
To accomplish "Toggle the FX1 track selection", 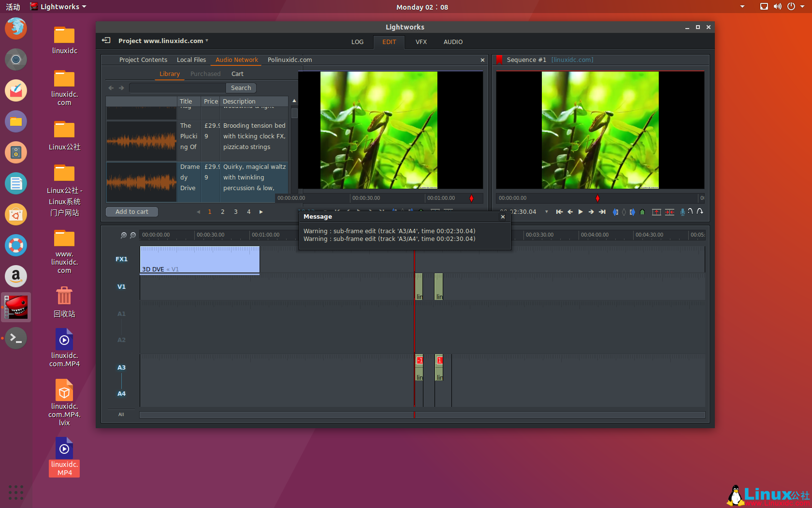I will [121, 259].
